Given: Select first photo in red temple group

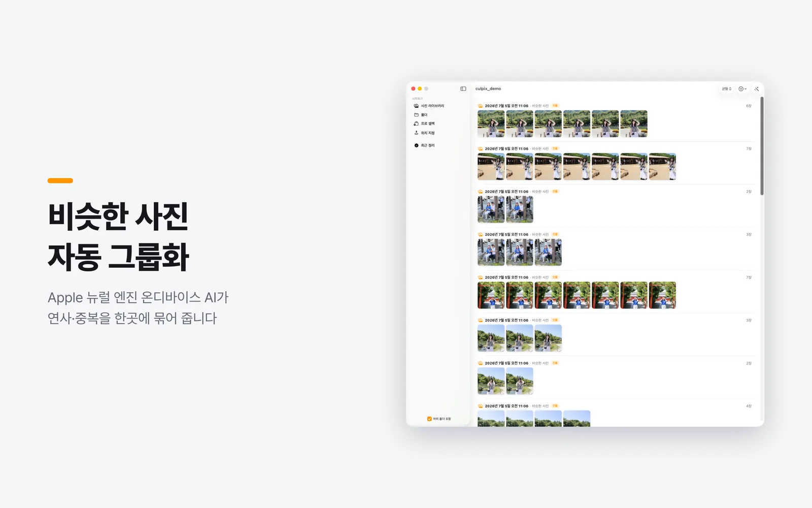Looking at the screenshot, I should pos(491,296).
